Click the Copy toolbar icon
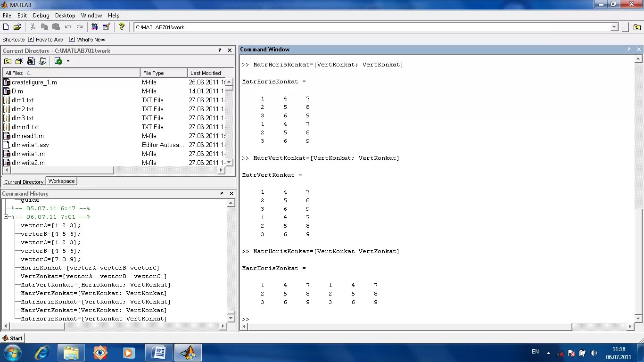This screenshot has height=362, width=644. [44, 27]
